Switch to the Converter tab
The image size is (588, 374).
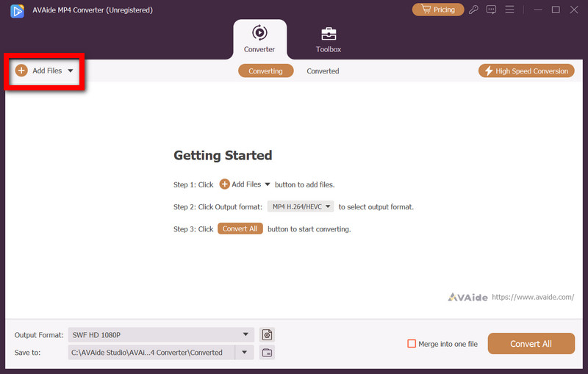(259, 40)
